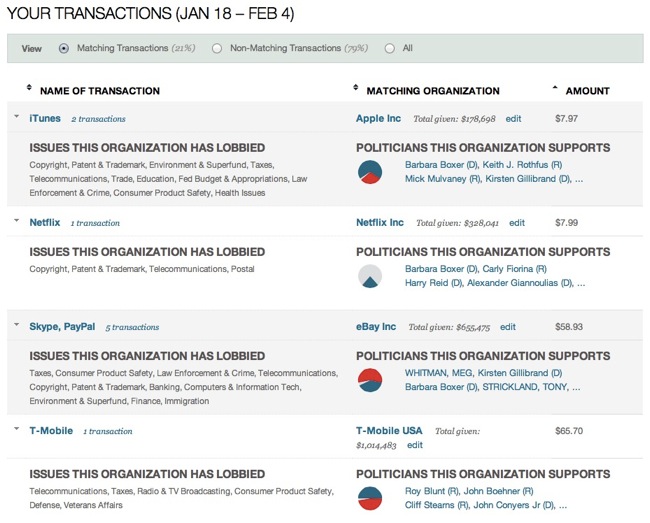Open the Skype, PayPal transaction link
Screen dimensions: 650x523
(x=62, y=327)
